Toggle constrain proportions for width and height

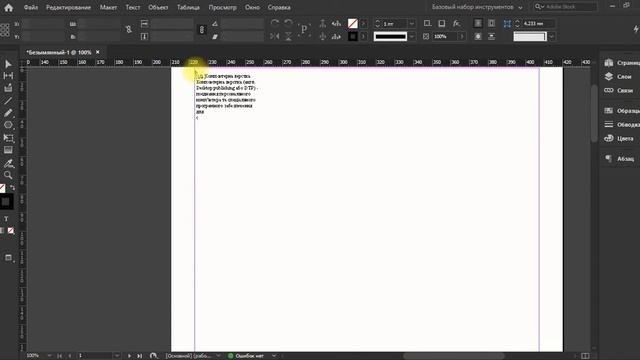[129, 29]
